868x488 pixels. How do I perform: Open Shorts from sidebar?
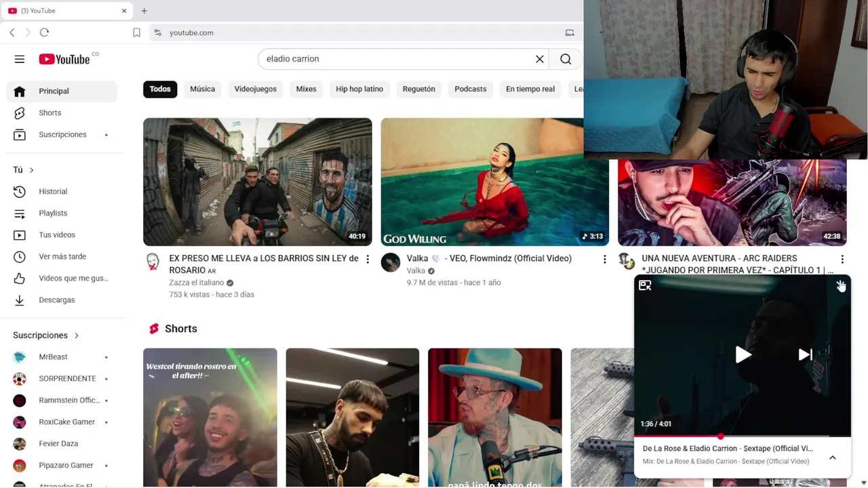pyautogui.click(x=62, y=113)
